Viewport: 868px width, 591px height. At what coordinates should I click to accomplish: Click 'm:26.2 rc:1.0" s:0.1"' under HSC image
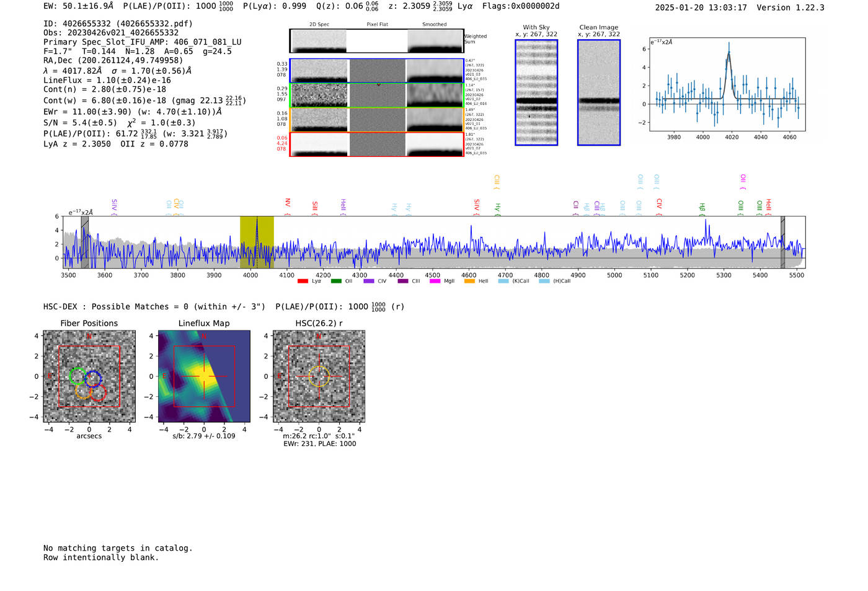[x=319, y=436]
